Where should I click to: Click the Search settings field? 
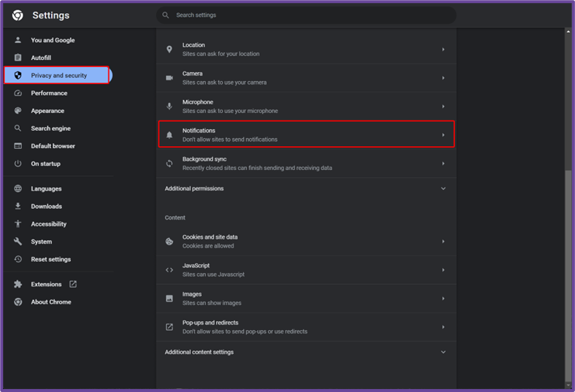pos(306,15)
